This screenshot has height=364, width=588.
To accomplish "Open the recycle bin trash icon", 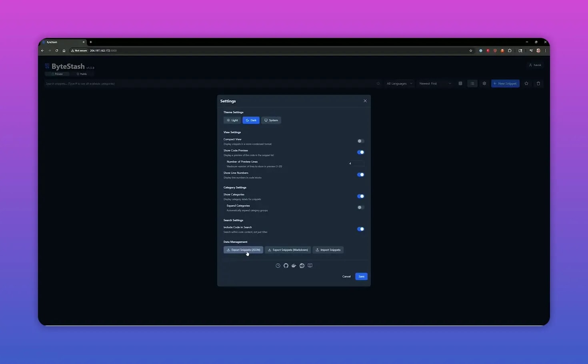I will 538,84.
